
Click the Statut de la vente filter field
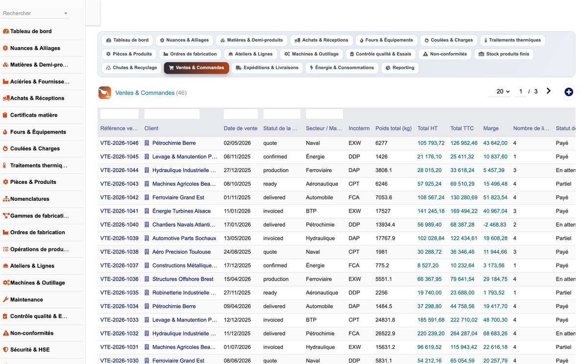point(282,114)
